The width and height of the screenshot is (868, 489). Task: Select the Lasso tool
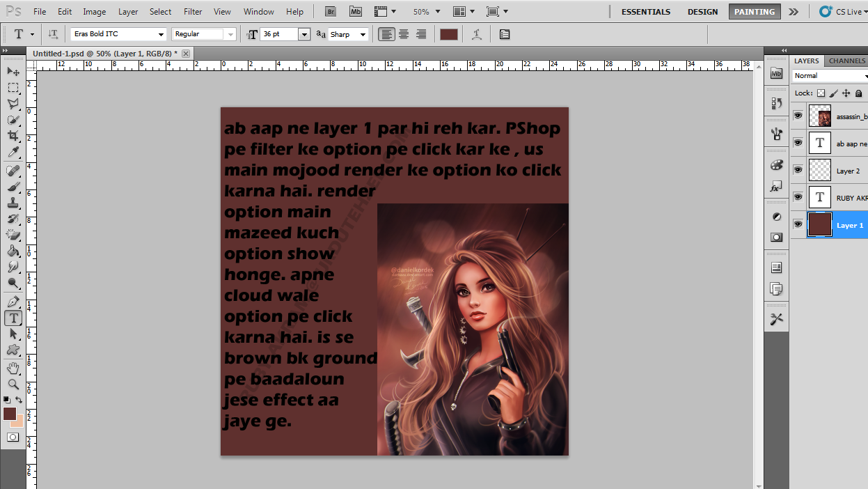tap(13, 104)
